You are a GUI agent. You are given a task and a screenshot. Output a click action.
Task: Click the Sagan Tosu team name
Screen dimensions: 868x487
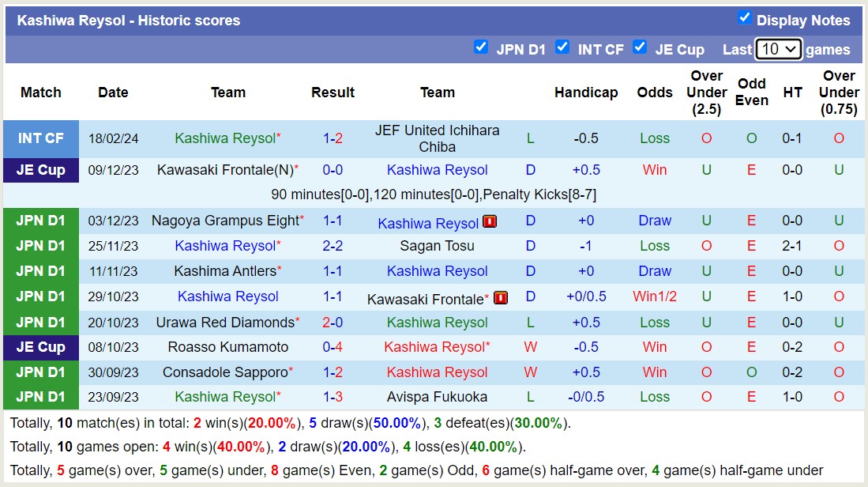pyautogui.click(x=437, y=246)
